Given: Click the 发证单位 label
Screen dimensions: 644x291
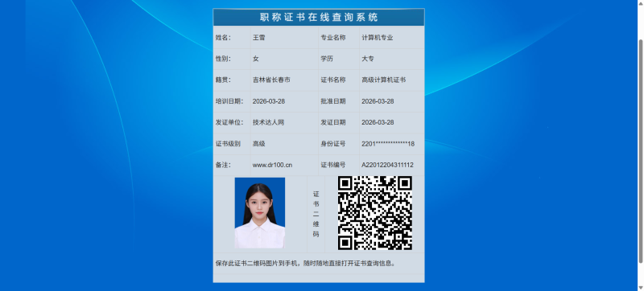Looking at the screenshot, I should 229,122.
